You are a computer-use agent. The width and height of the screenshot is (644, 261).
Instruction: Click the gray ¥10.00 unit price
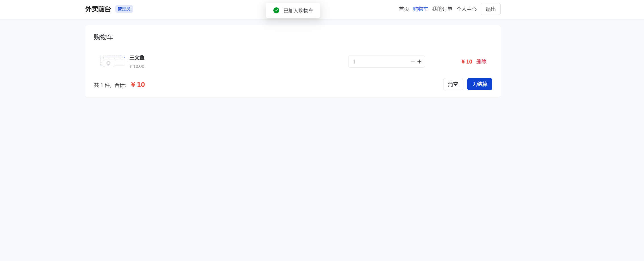[137, 66]
